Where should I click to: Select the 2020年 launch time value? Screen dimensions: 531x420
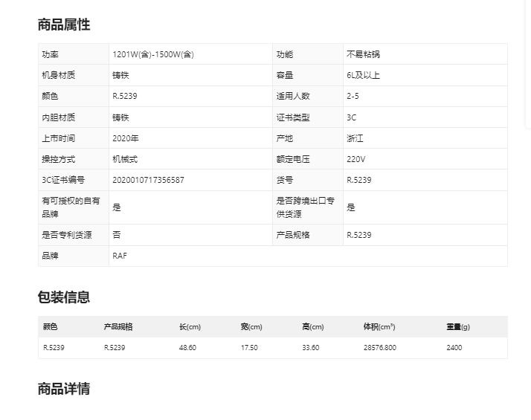click(x=125, y=138)
